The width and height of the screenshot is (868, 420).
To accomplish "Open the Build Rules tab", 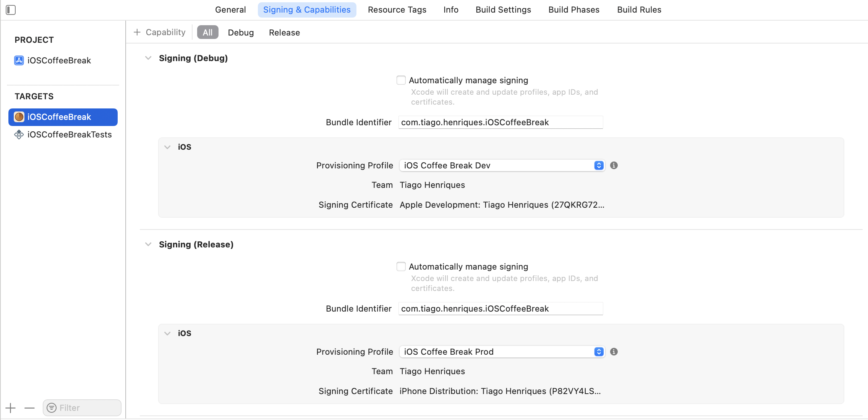I will pyautogui.click(x=639, y=10).
